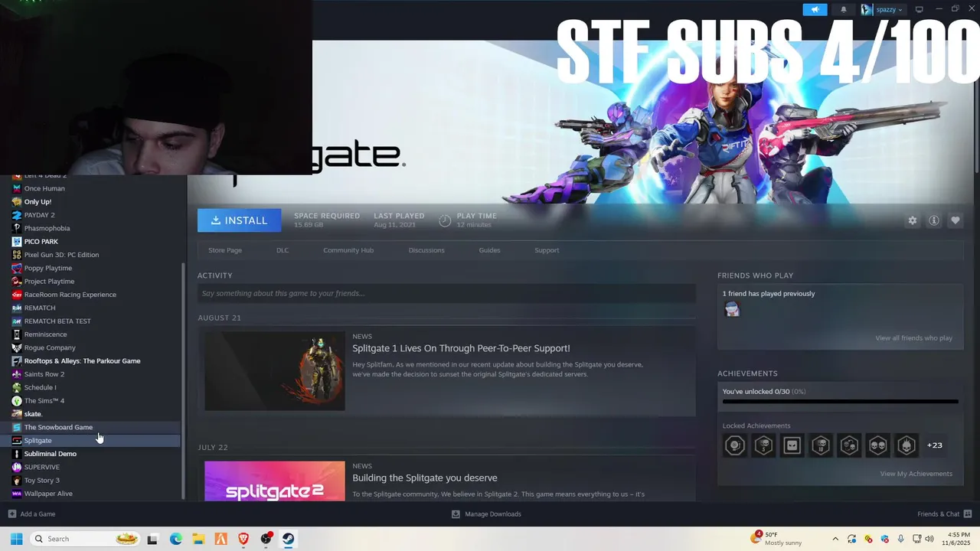Open the splitgate 2 news thumbnail
Viewport: 980px width, 551px height.
click(x=275, y=481)
